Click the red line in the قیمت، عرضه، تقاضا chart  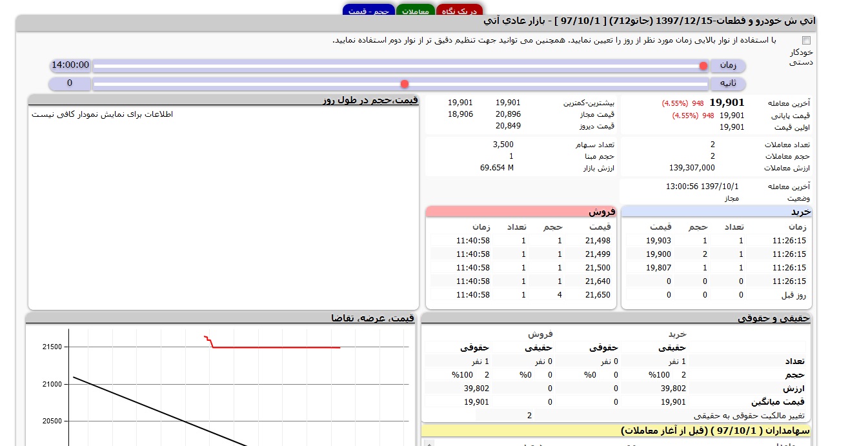click(278, 347)
